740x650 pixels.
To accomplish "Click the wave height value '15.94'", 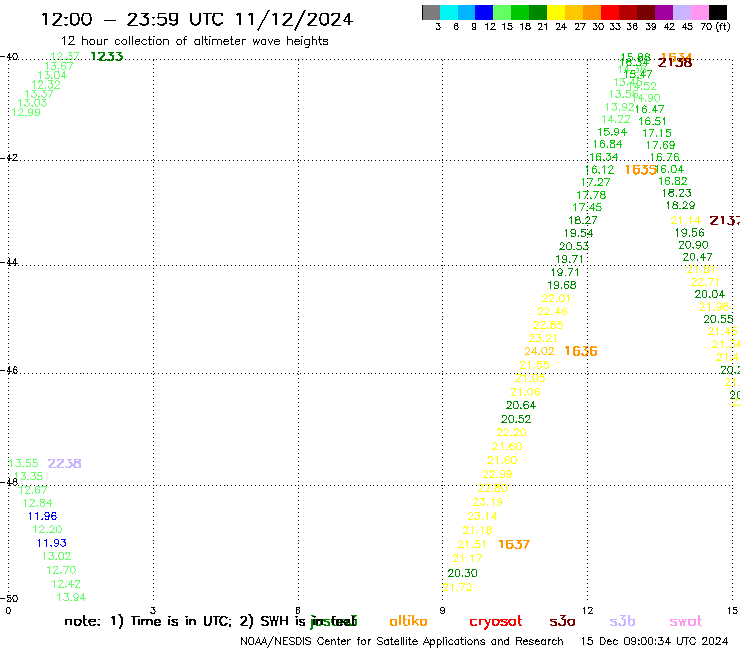I will [612, 132].
